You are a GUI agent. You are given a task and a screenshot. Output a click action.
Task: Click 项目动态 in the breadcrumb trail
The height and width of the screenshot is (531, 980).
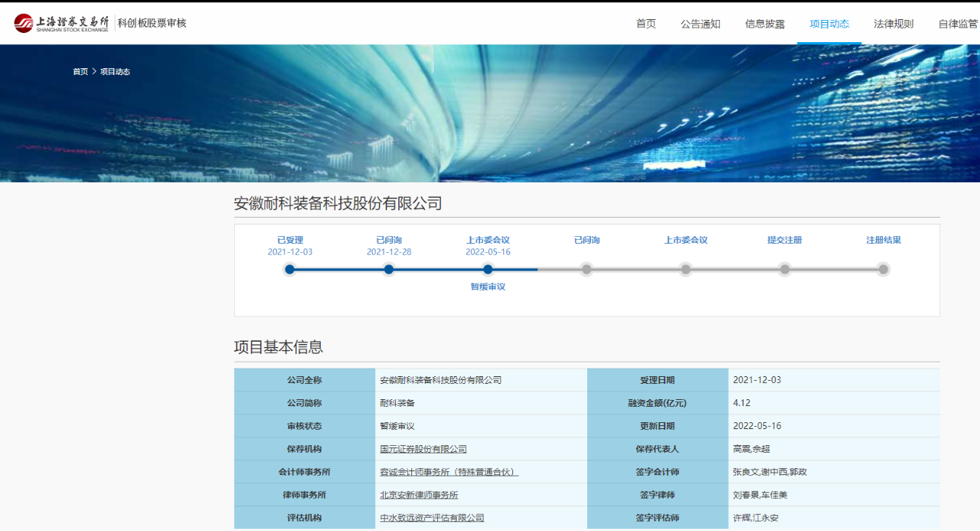(115, 71)
